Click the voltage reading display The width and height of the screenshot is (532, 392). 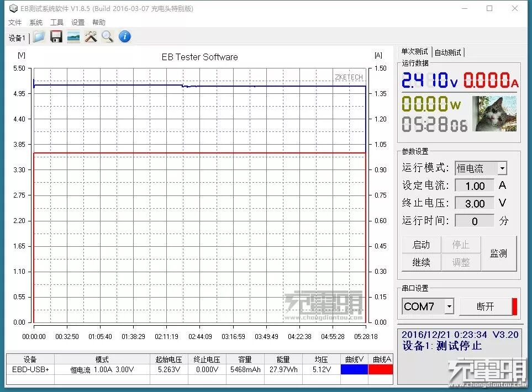[x=430, y=81]
